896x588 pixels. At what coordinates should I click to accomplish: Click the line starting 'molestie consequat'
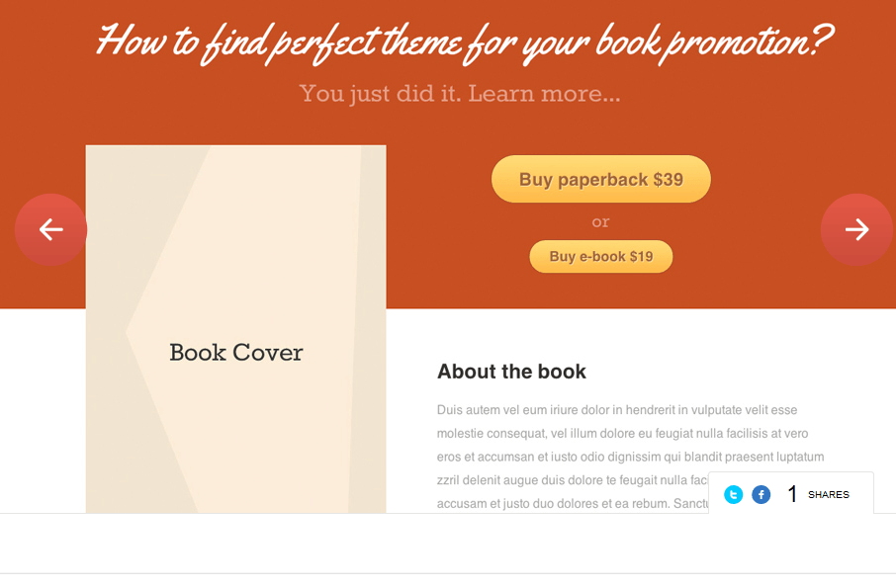pos(622,433)
